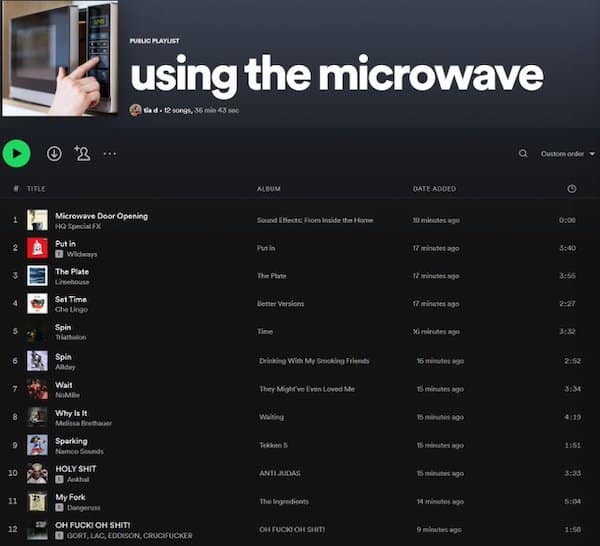The width and height of the screenshot is (600, 546).
Task: Sort by the Album column header
Action: [268, 188]
